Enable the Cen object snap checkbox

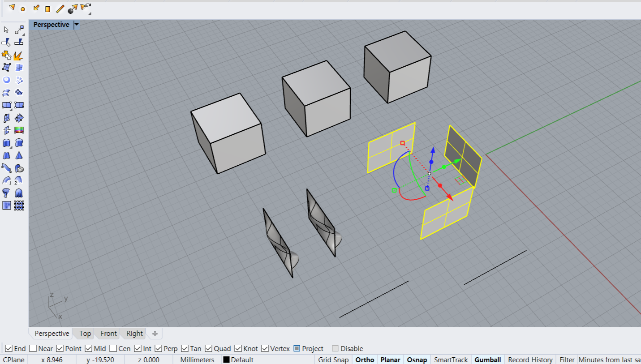[x=113, y=348]
